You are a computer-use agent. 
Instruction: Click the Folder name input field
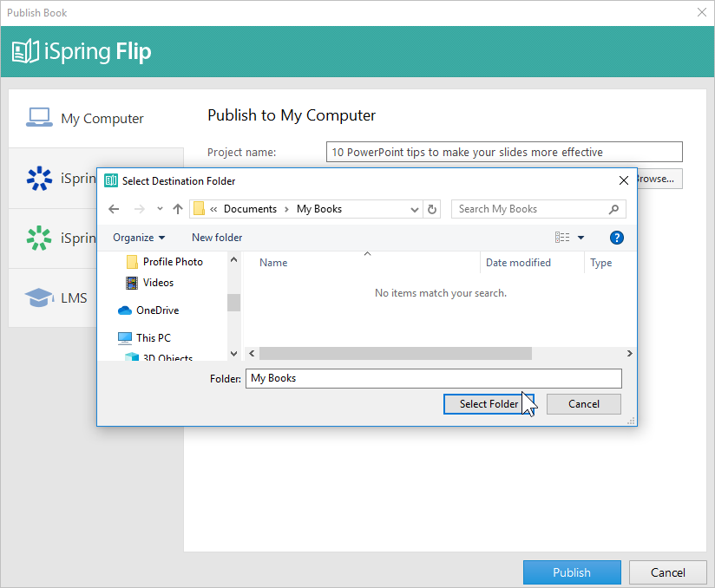pos(434,379)
